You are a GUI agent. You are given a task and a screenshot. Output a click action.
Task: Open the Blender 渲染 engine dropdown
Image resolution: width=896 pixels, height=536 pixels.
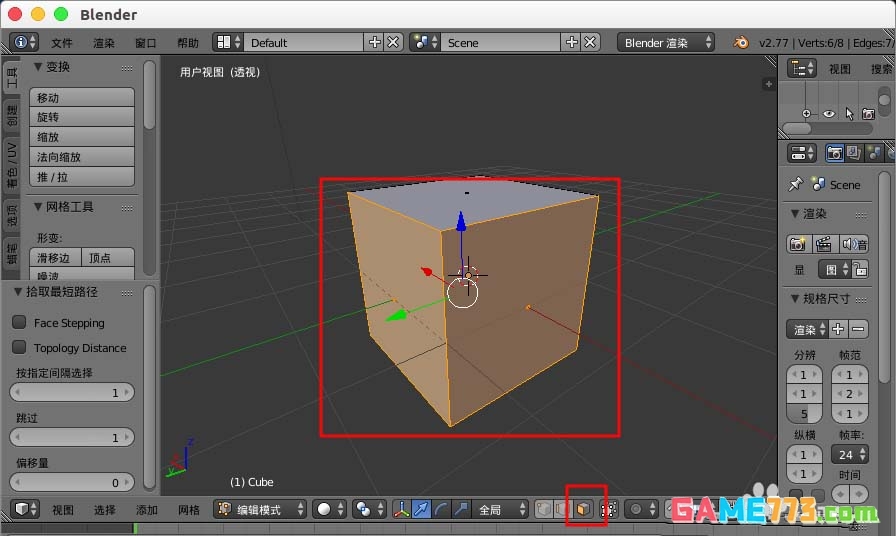pyautogui.click(x=666, y=42)
